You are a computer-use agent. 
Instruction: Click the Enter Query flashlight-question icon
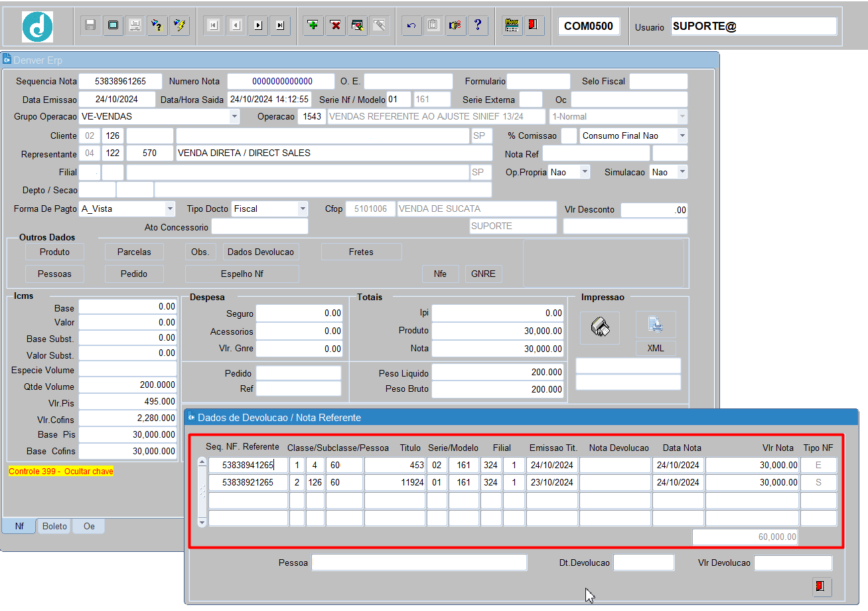pyautogui.click(x=157, y=26)
